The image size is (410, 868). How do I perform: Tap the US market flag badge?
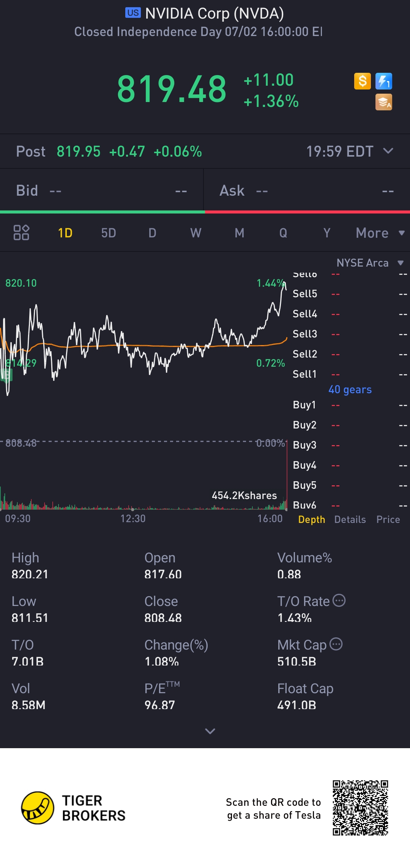[x=133, y=13]
